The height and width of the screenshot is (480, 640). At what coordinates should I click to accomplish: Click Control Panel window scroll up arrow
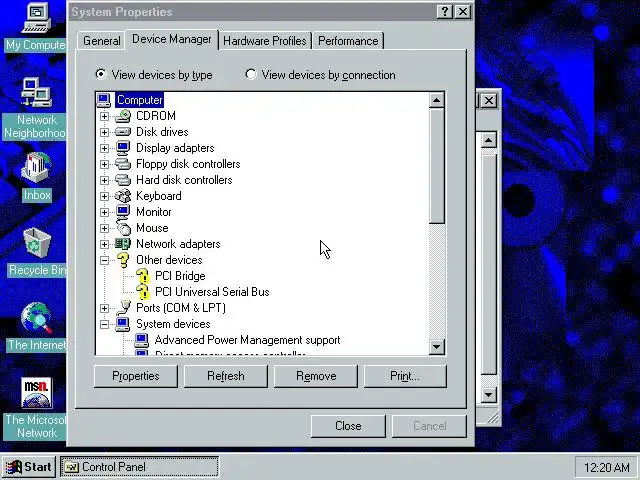pos(489,140)
